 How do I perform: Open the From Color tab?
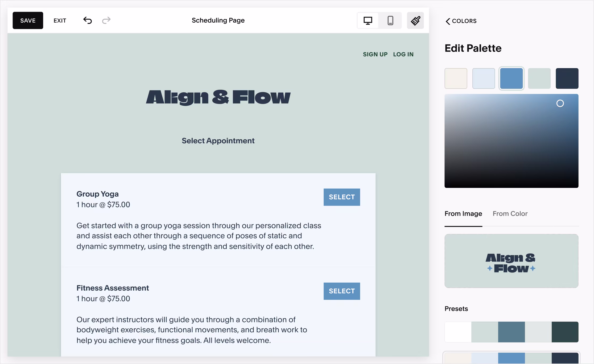click(510, 214)
